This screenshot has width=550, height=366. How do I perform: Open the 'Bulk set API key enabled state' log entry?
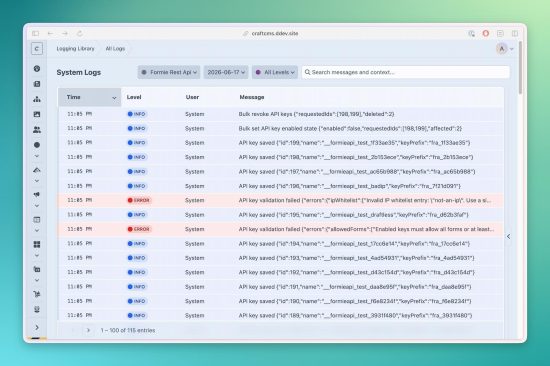281,128
